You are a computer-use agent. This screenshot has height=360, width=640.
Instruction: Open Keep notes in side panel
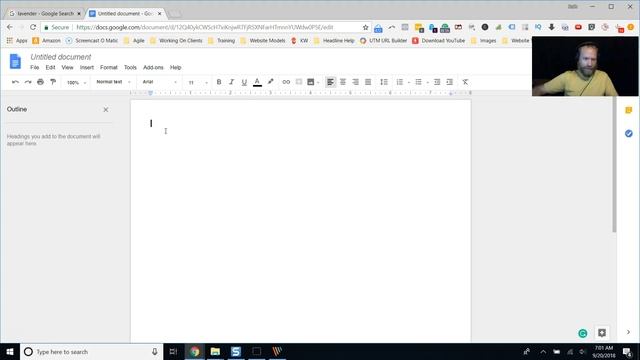(629, 110)
